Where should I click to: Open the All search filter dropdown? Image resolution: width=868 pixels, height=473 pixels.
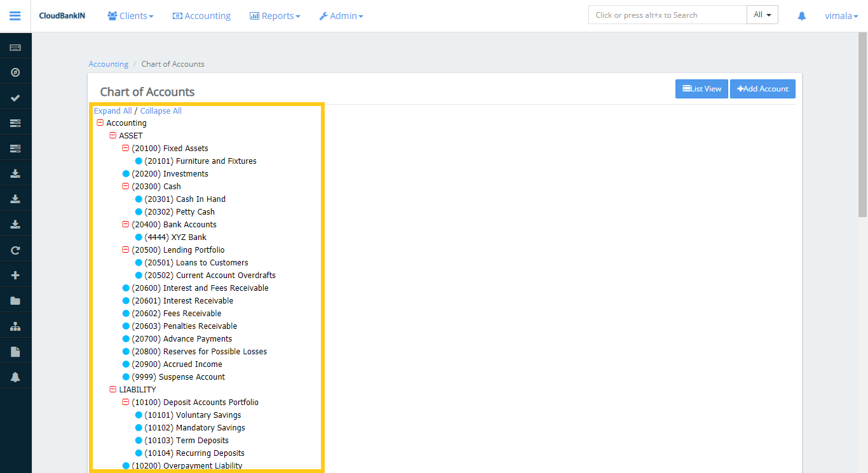[762, 14]
